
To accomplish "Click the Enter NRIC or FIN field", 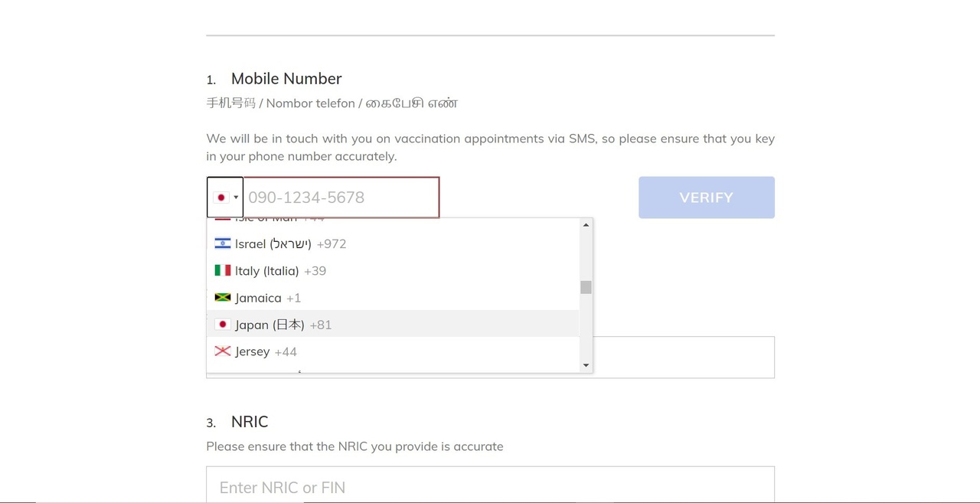I will tap(490, 487).
